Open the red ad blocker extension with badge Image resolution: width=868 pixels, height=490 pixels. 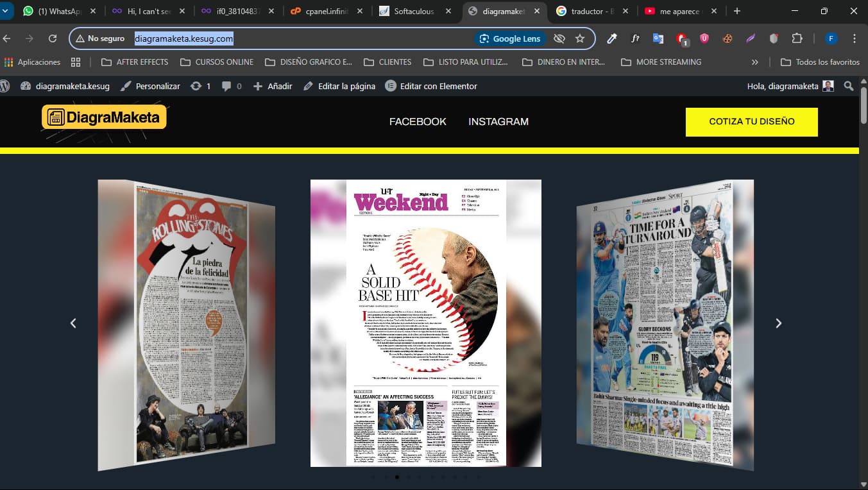click(x=682, y=38)
